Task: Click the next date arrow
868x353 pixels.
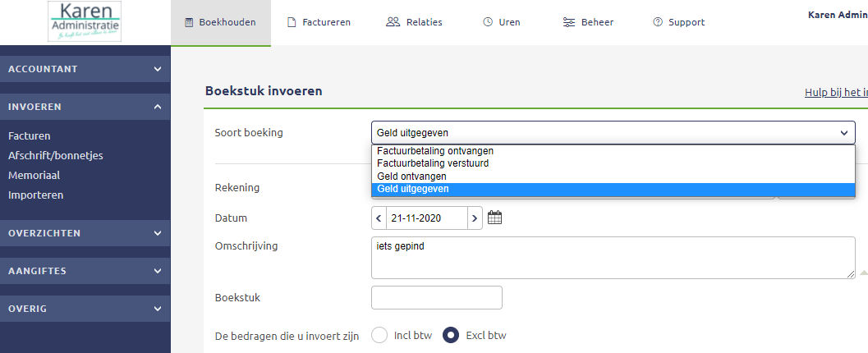Action: (x=475, y=218)
